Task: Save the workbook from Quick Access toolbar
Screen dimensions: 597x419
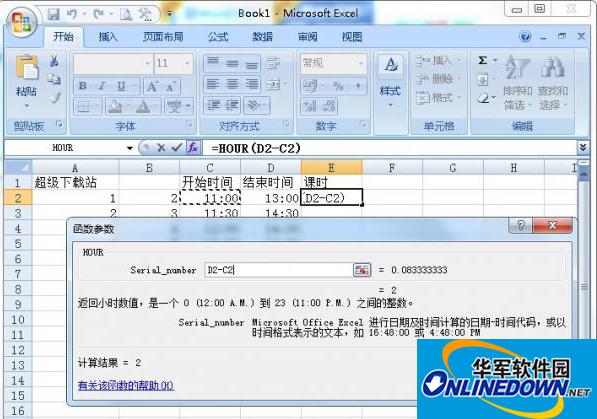Action: click(x=54, y=14)
